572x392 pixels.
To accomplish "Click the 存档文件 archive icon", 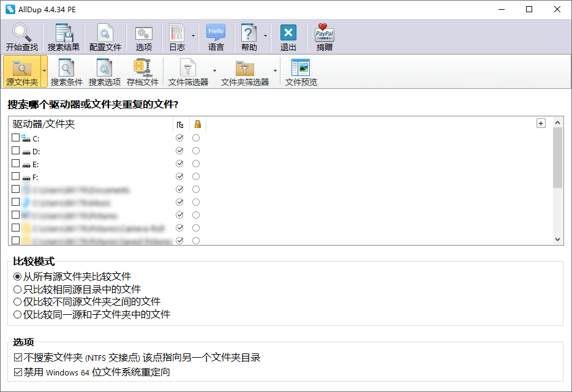I will pyautogui.click(x=142, y=67).
